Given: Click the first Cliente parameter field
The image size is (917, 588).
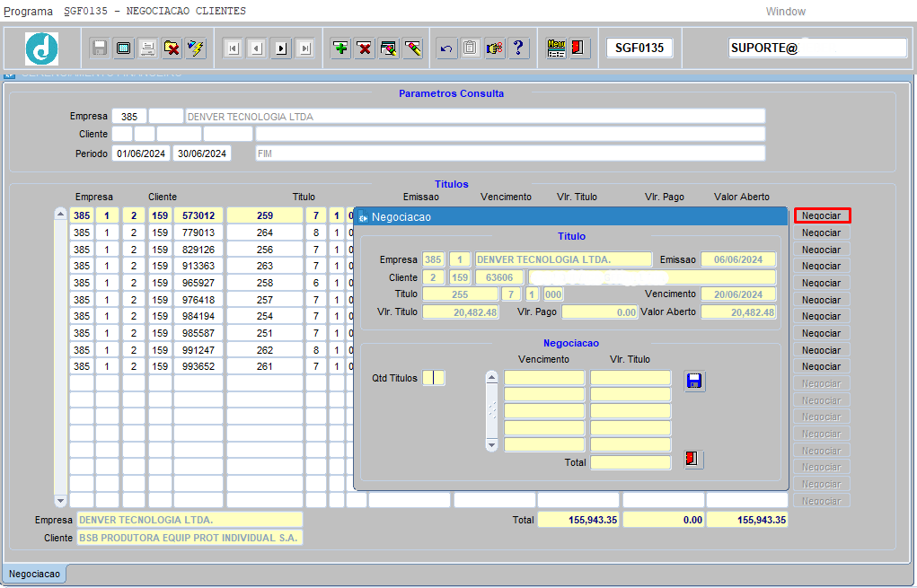Looking at the screenshot, I should [122, 134].
